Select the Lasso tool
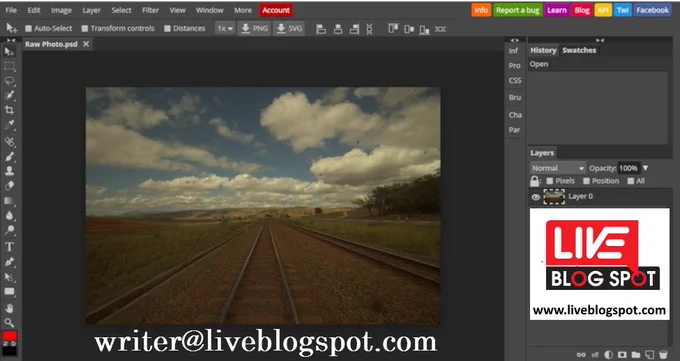 coord(9,81)
